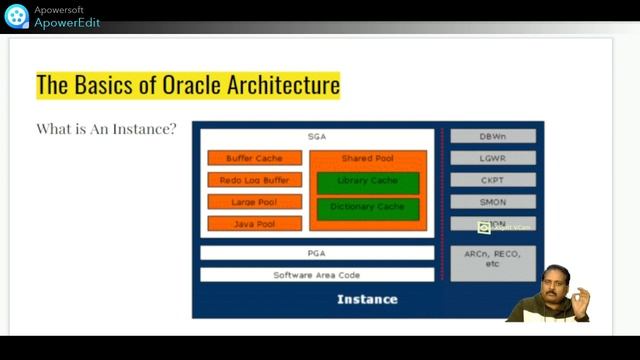Click the 'Large Pool' box
The height and width of the screenshot is (360, 640).
(255, 202)
